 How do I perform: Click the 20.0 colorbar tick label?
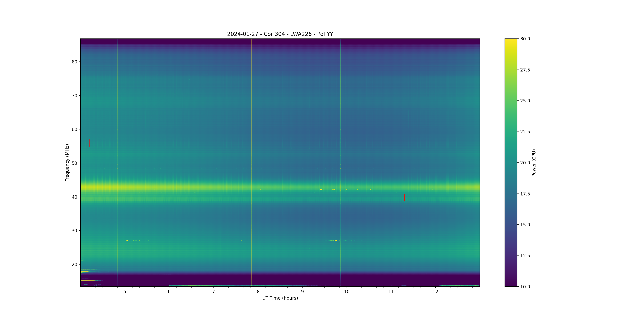525,163
